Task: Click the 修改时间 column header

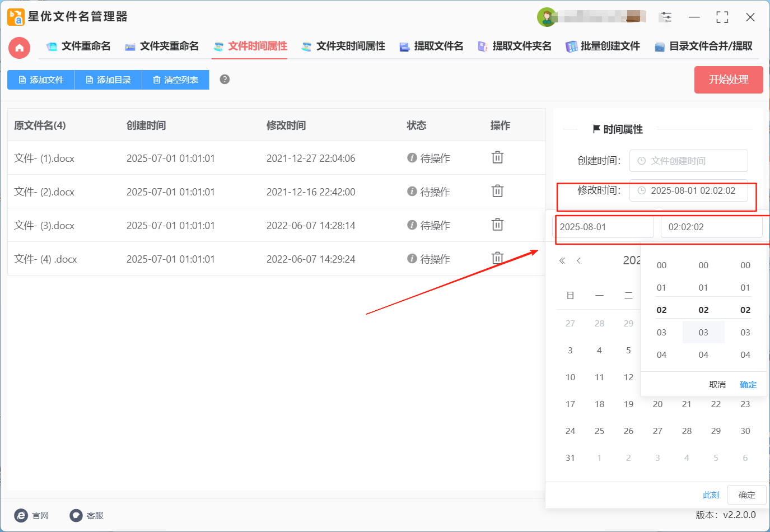Action: (x=286, y=125)
